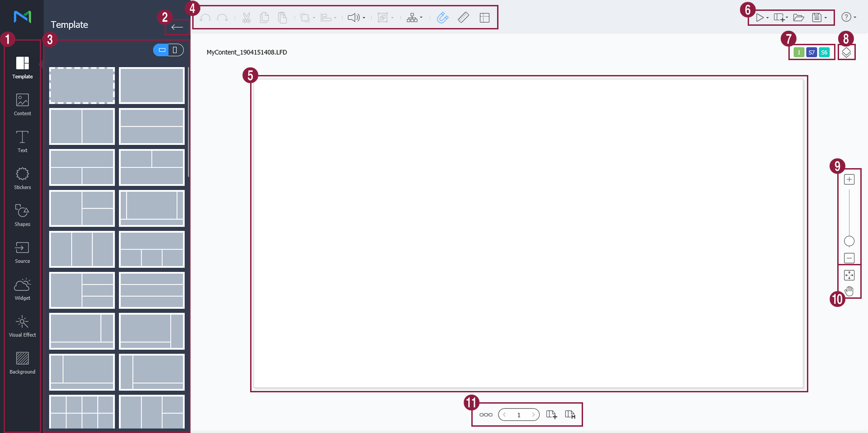Viewport: 868px width, 433px height.
Task: Click the Undo arrow icon
Action: point(205,18)
